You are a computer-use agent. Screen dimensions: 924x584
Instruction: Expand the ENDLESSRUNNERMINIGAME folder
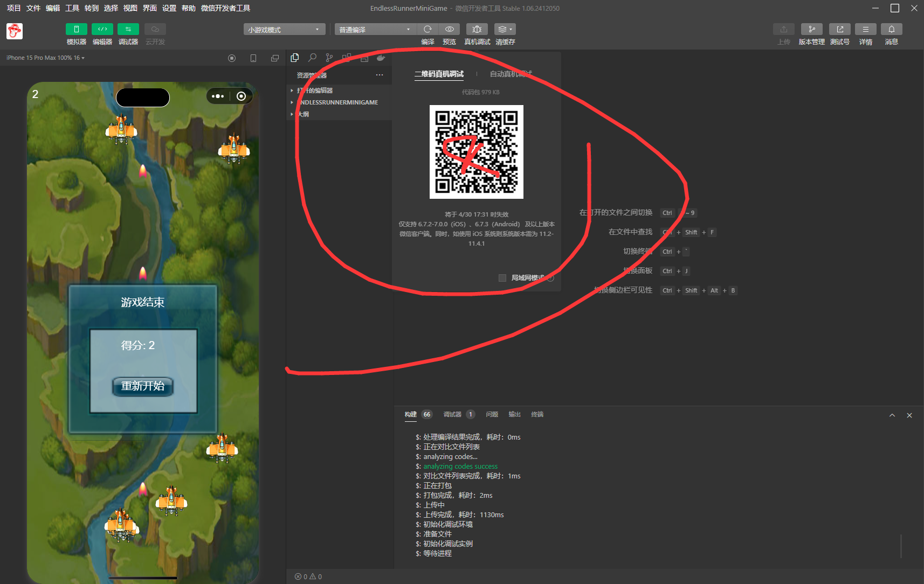point(339,102)
